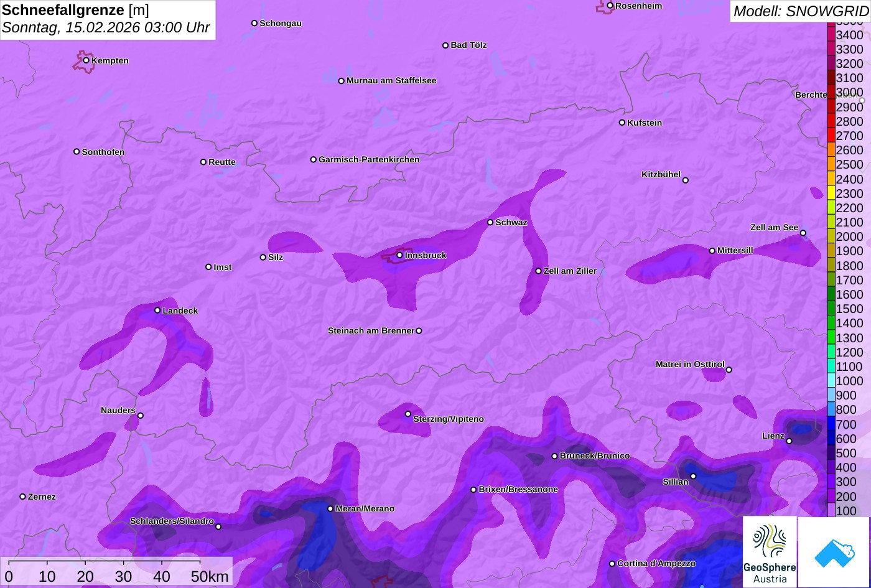
Task: Click the 2300 yellow legend swatch
Action: pyautogui.click(x=831, y=194)
